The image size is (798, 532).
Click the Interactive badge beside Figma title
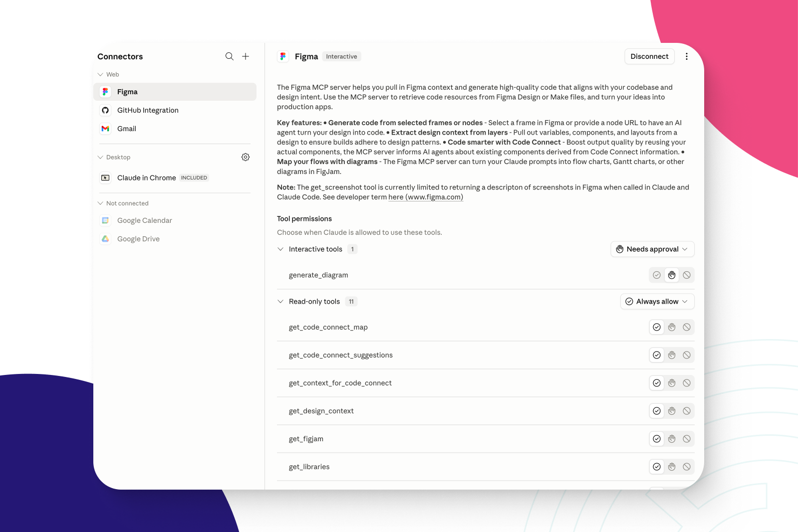click(342, 56)
